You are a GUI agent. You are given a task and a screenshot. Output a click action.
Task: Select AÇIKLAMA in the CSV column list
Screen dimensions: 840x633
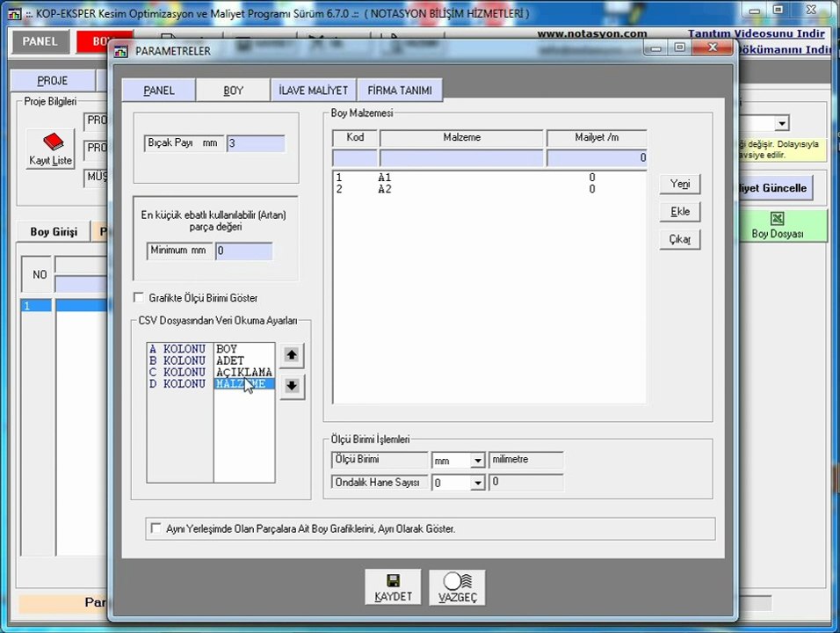pos(243,372)
